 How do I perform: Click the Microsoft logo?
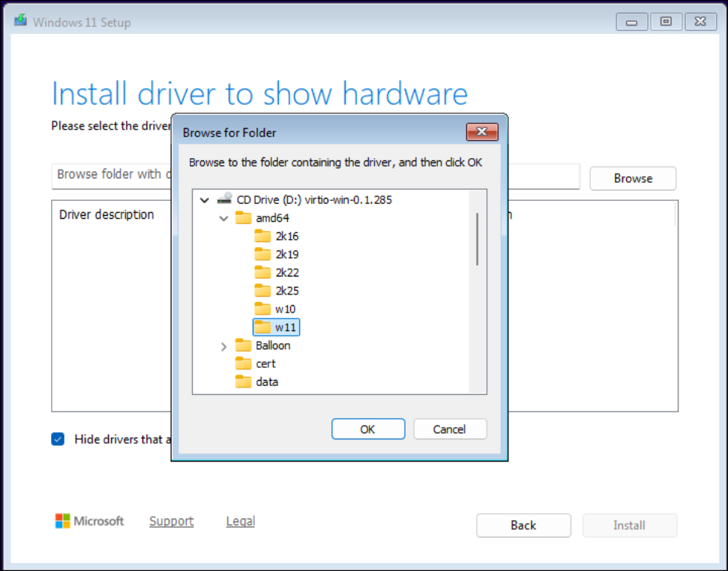(89, 521)
